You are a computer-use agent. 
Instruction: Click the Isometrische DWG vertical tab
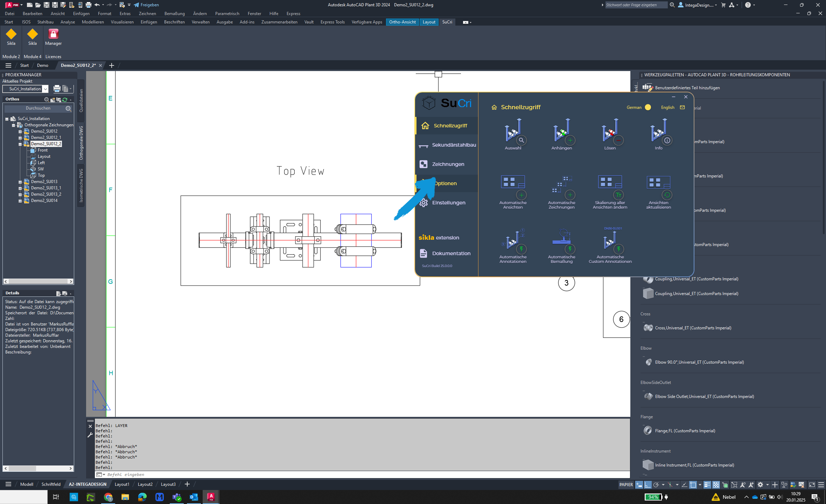pos(81,185)
